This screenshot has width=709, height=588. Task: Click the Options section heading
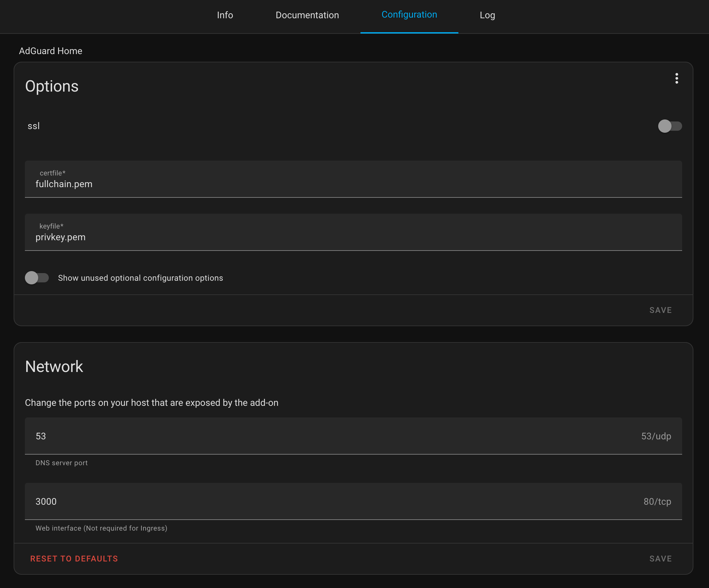click(52, 86)
